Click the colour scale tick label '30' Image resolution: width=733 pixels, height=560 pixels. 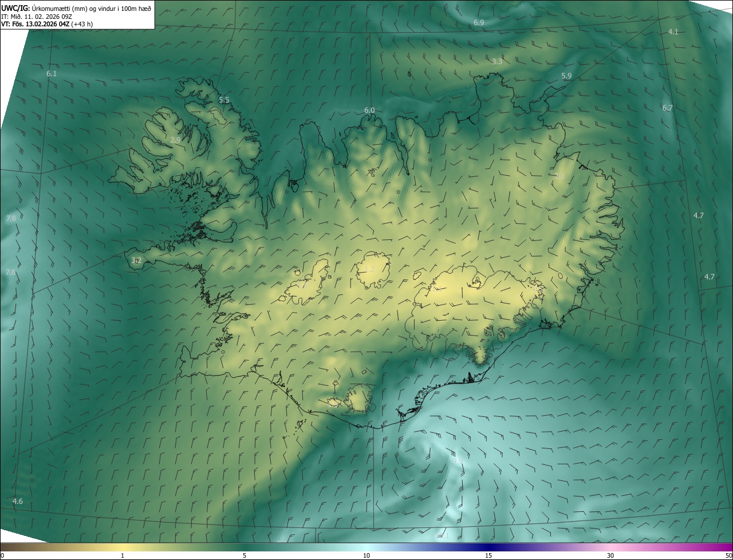610,555
